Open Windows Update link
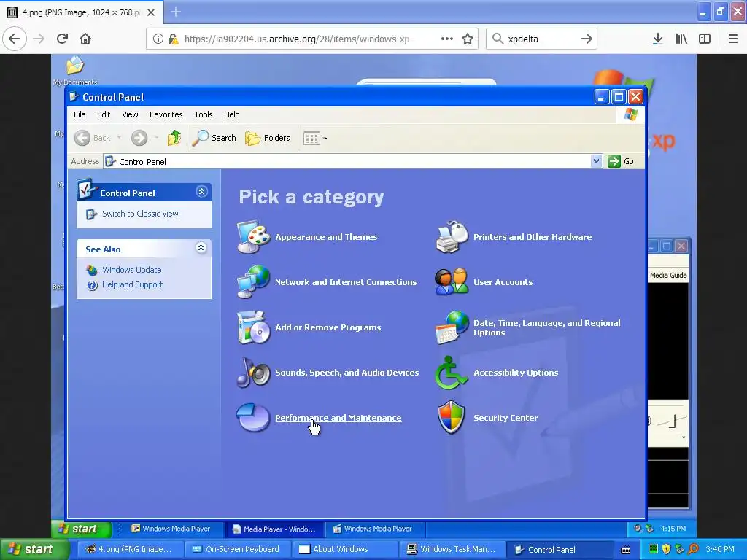Image resolution: width=747 pixels, height=560 pixels. click(x=132, y=270)
